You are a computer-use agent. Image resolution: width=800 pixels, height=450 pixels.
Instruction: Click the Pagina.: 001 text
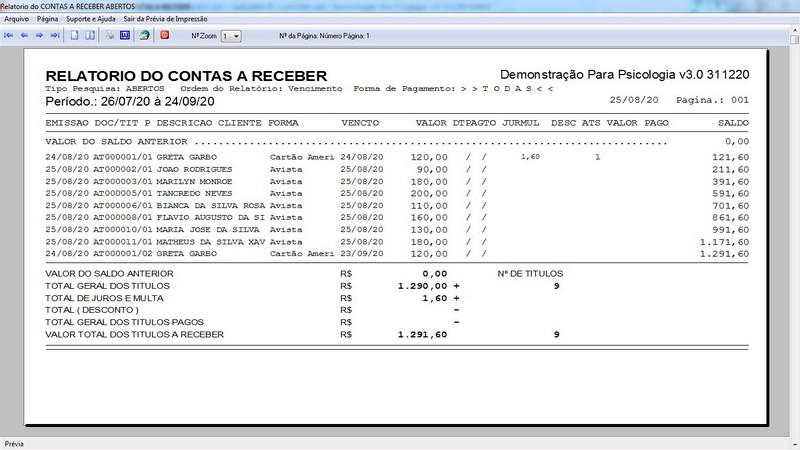(712, 100)
